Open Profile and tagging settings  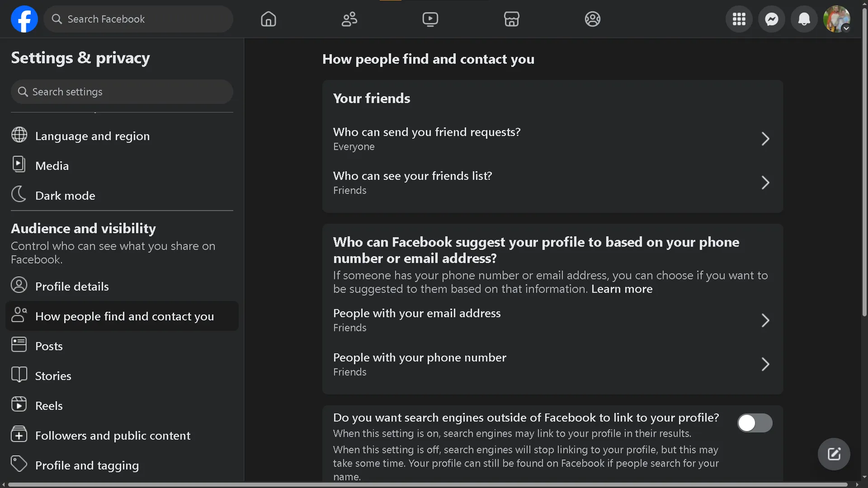coord(87,465)
